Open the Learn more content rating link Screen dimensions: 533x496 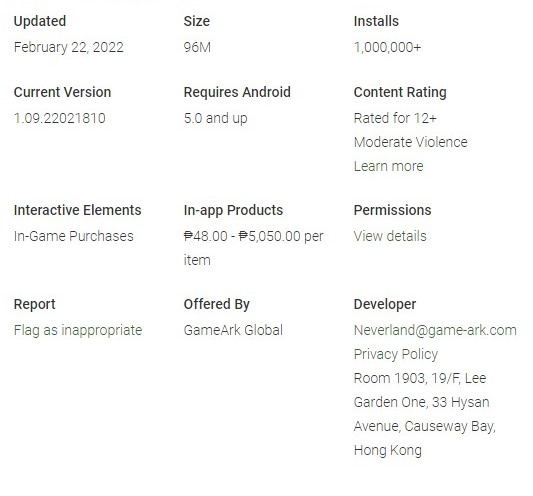coord(389,166)
